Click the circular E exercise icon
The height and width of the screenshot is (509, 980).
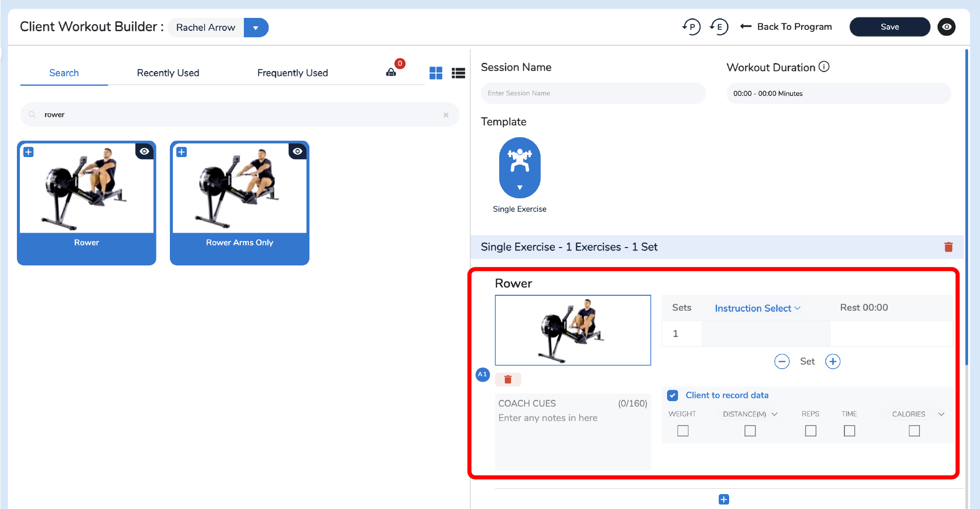pos(719,27)
